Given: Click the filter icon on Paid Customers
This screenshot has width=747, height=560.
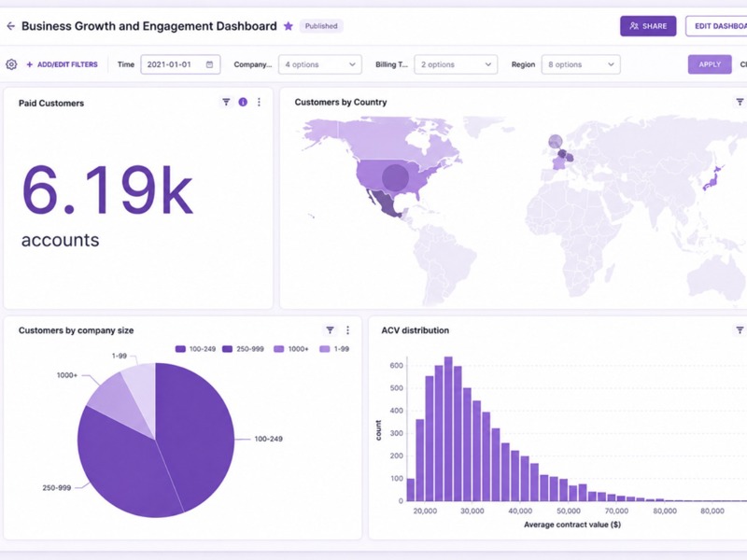Looking at the screenshot, I should [226, 102].
